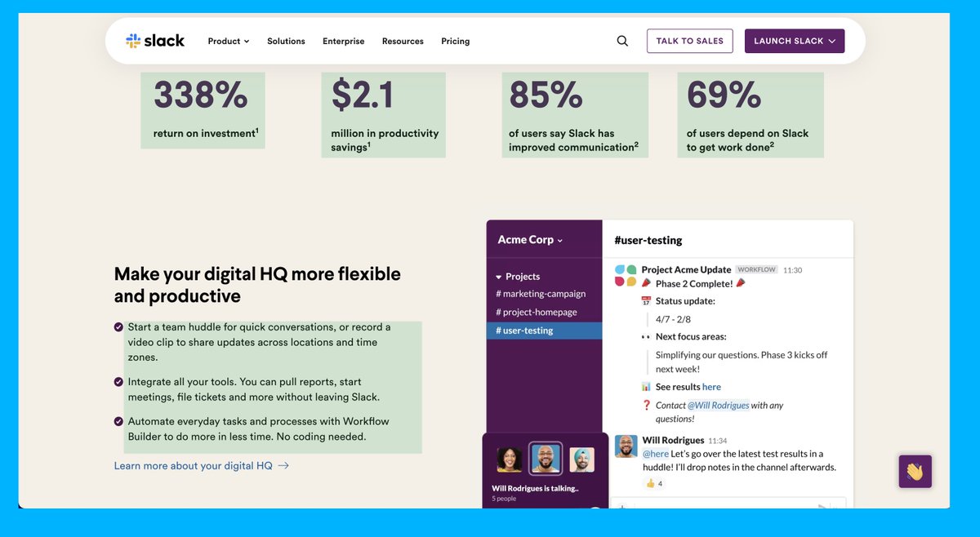This screenshot has height=537, width=980.
Task: Open the Solutions menu item
Action: click(286, 41)
